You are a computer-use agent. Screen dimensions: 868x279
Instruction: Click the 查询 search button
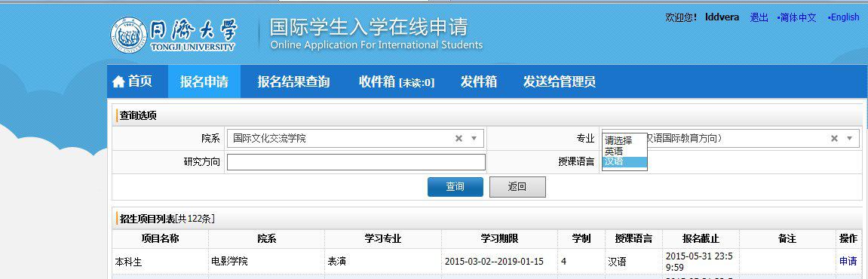coord(455,186)
